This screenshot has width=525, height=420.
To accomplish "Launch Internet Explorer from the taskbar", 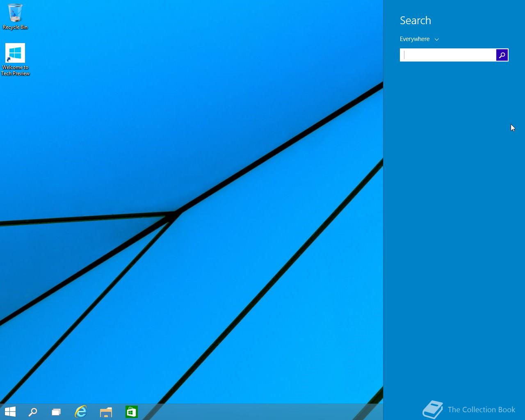I will click(81, 412).
